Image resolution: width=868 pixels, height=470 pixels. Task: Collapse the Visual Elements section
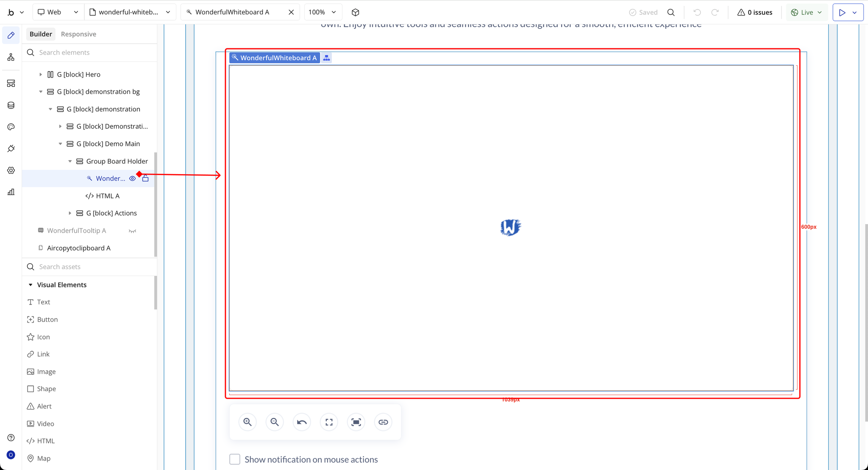click(31, 285)
